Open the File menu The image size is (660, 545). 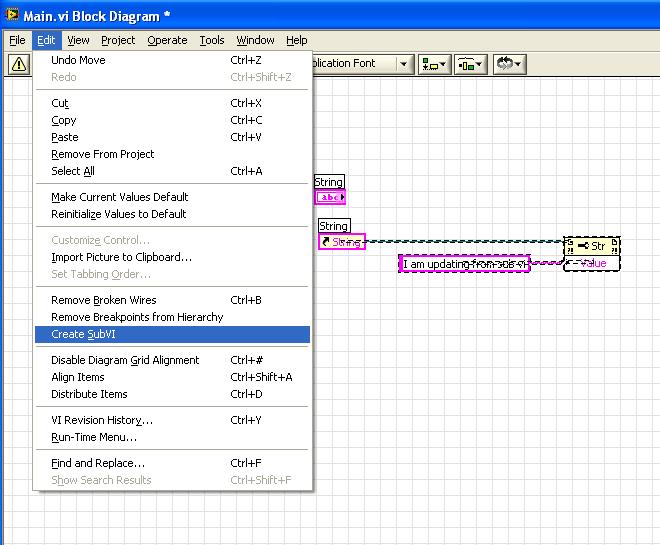(17, 40)
